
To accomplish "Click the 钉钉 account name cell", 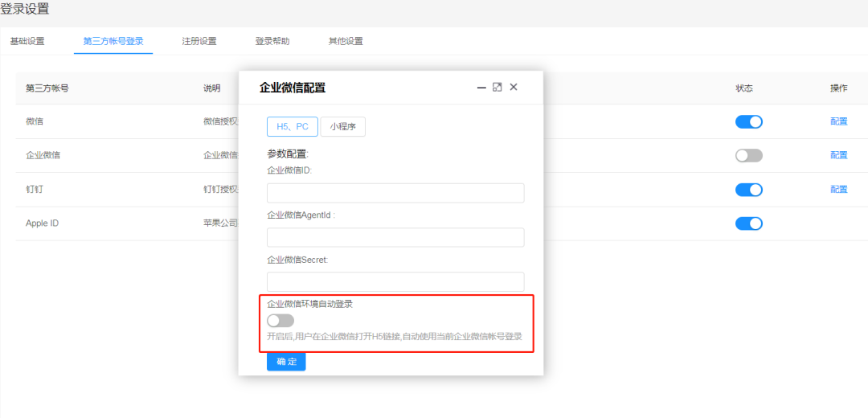I will (x=35, y=190).
